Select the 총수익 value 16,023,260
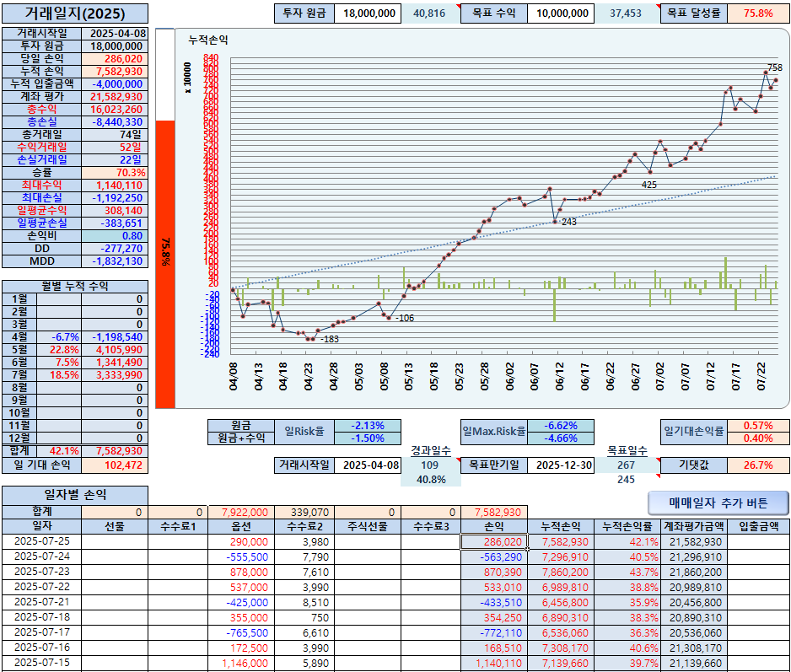Screen dimensions: 791x672 pyautogui.click(x=115, y=110)
